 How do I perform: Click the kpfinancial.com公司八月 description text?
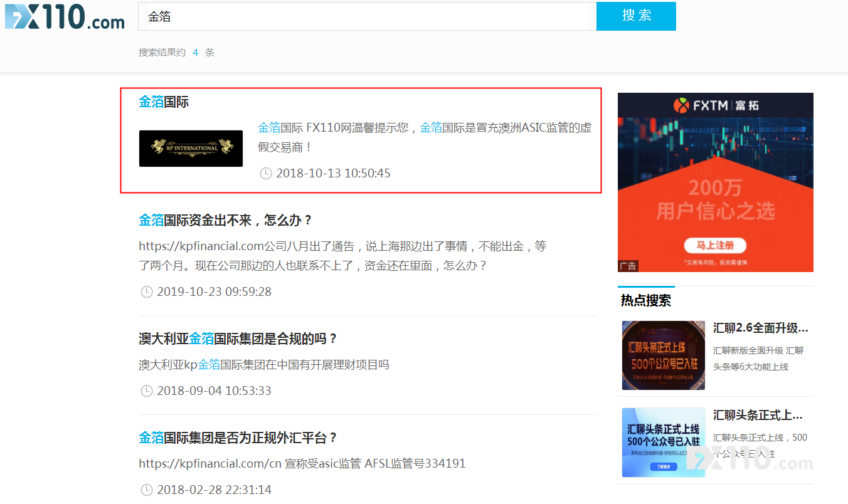(342, 256)
